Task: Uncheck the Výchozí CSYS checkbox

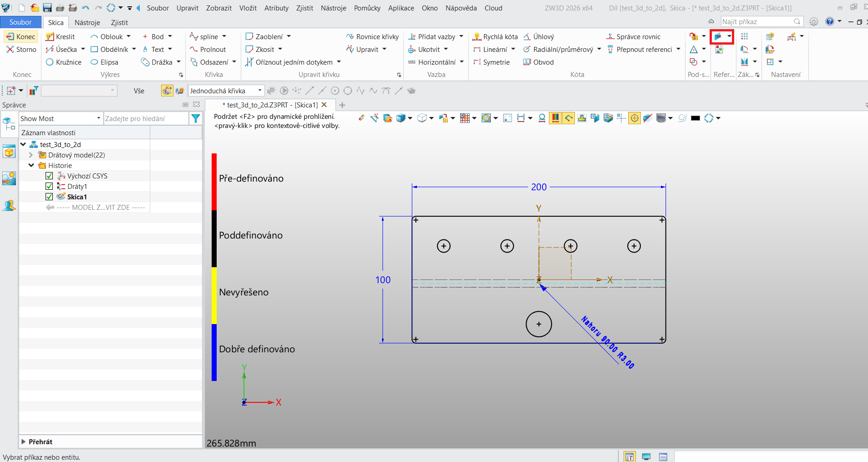Action: (49, 176)
